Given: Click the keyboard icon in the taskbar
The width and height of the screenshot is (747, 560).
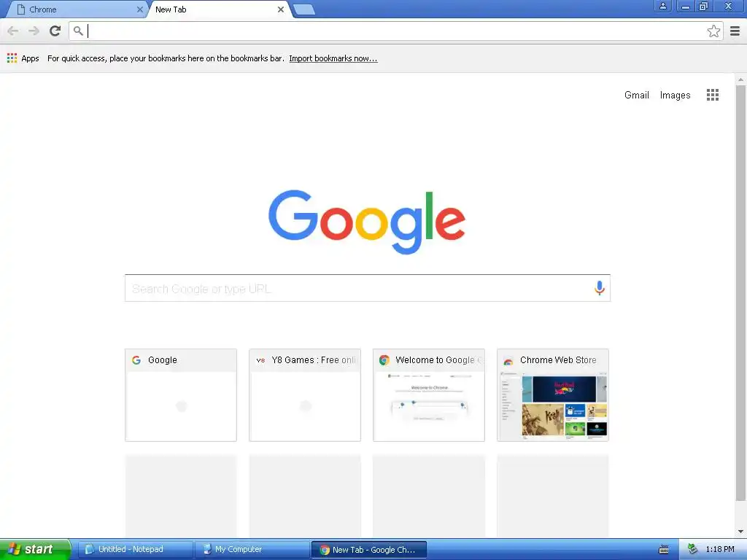Looking at the screenshot, I should point(664,550).
